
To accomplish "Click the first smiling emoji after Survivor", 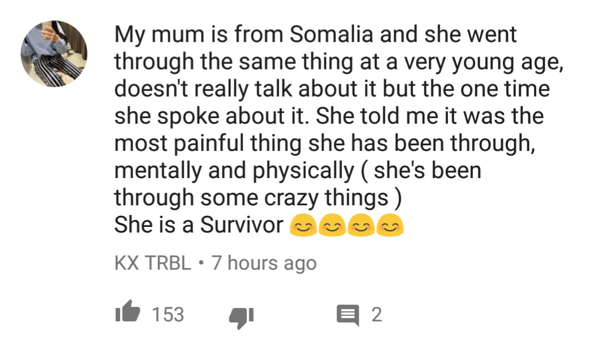I will click(303, 226).
